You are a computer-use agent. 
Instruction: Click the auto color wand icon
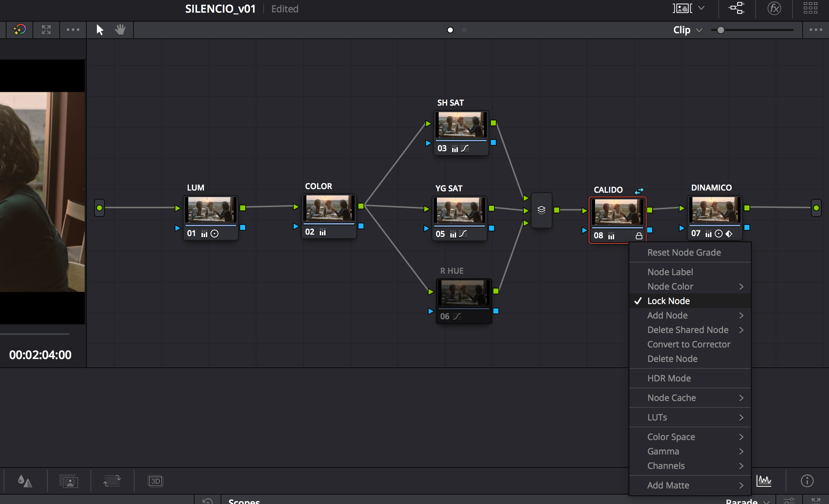tap(20, 30)
